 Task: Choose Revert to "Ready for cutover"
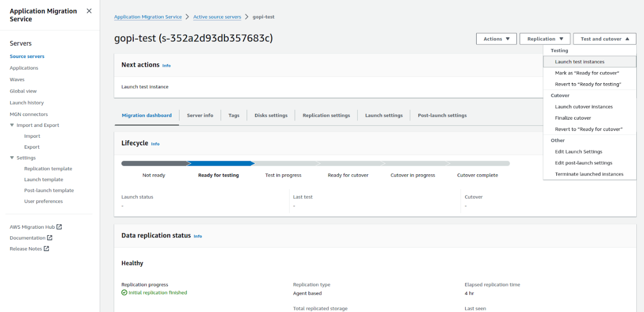tap(590, 129)
